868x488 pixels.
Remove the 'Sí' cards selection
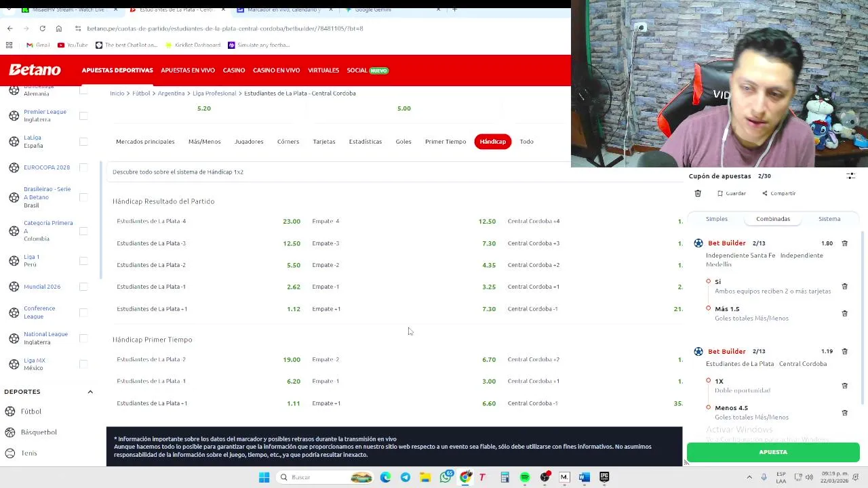[x=844, y=286]
